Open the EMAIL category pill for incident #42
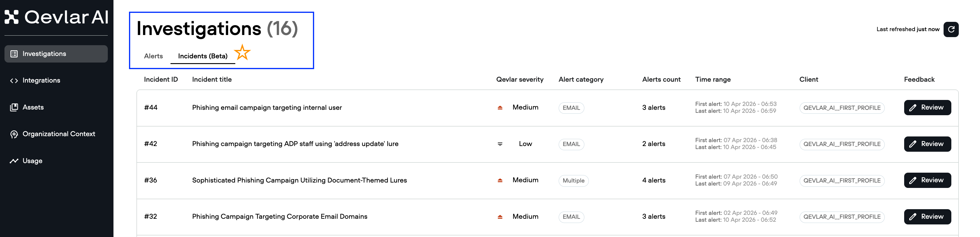Viewport: 980px width, 237px height. click(x=571, y=144)
